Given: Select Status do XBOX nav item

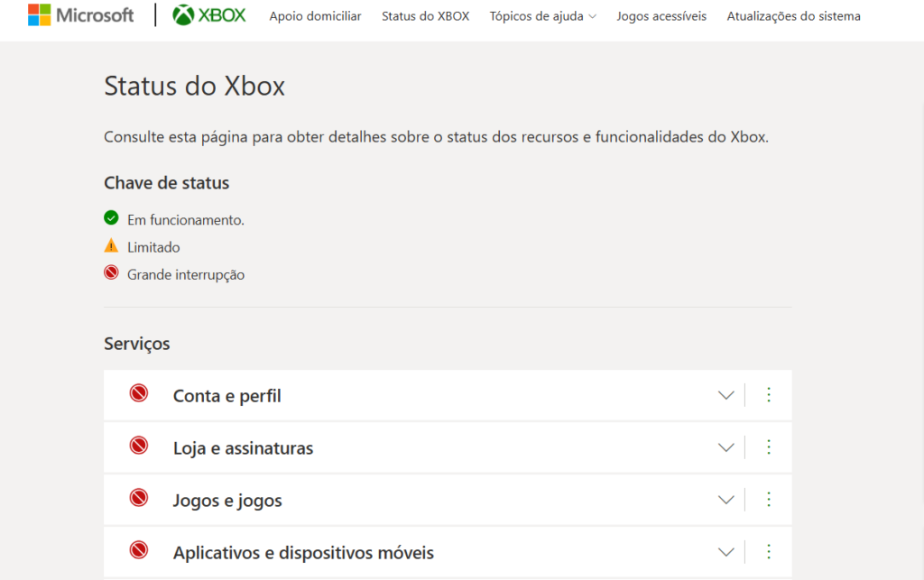Looking at the screenshot, I should 426,16.
